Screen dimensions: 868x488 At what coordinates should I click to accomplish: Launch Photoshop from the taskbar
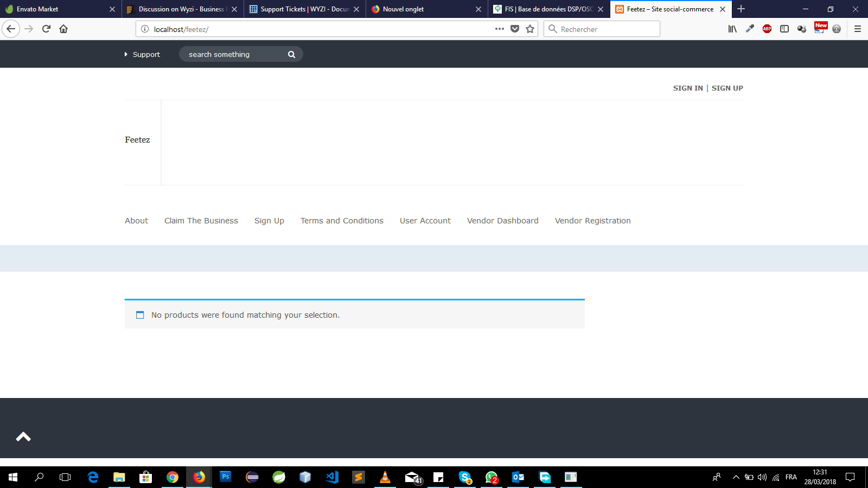pos(225,477)
